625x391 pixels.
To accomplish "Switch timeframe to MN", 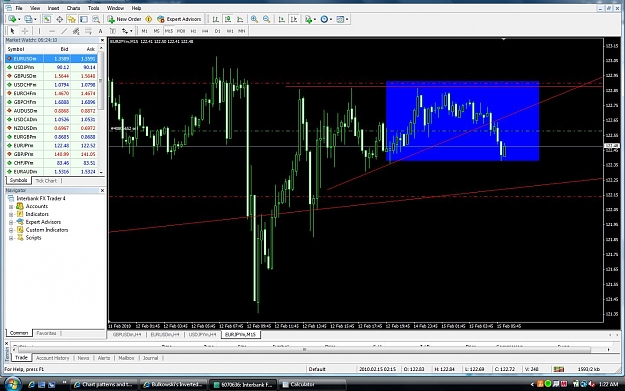I will click(x=242, y=31).
